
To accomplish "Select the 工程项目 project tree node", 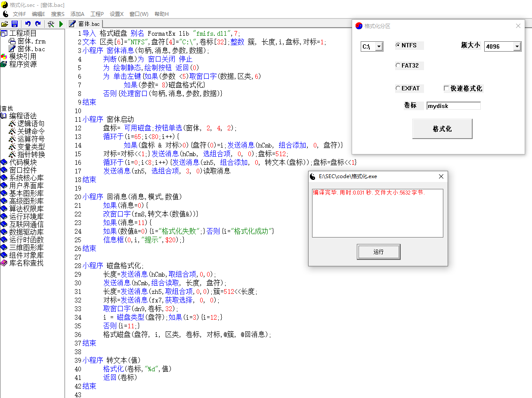I will tap(23, 33).
